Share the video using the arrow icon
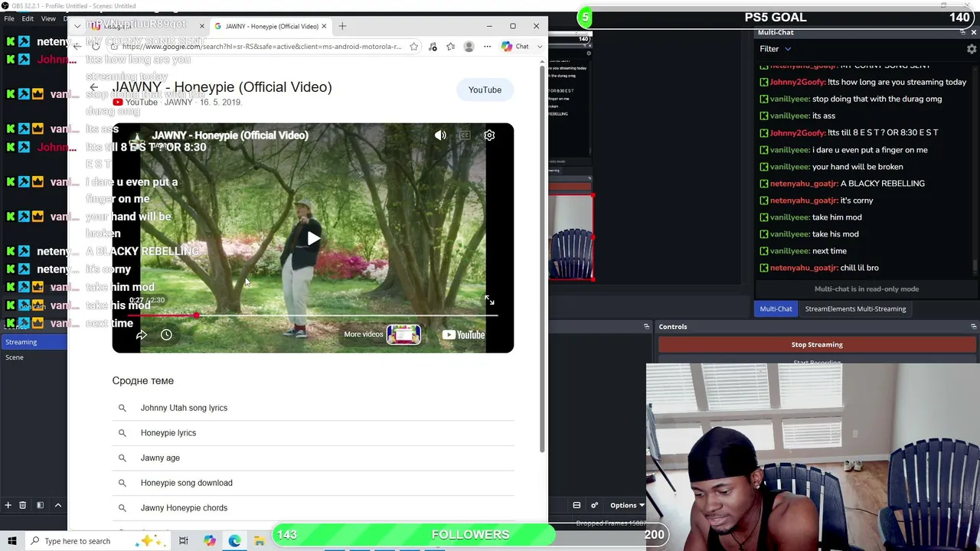This screenshot has width=980, height=551. click(142, 334)
